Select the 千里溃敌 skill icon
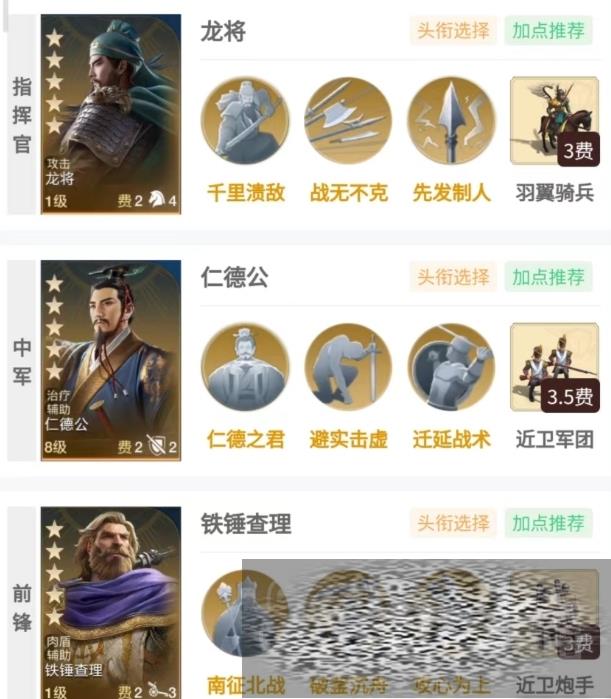 (x=245, y=121)
